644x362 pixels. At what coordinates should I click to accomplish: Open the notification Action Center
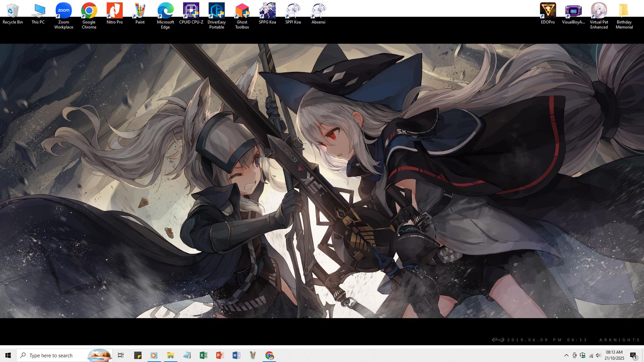(x=633, y=355)
